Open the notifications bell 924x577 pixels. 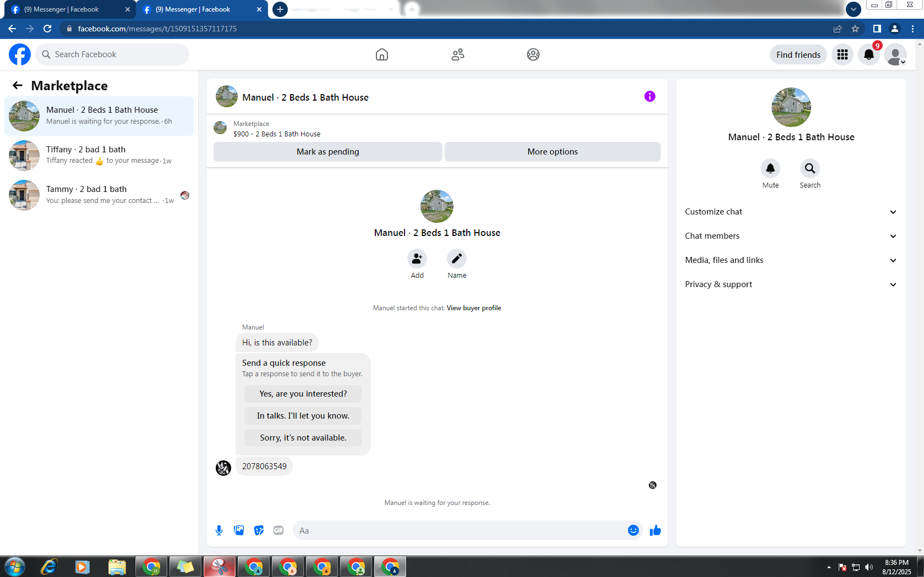pos(869,54)
